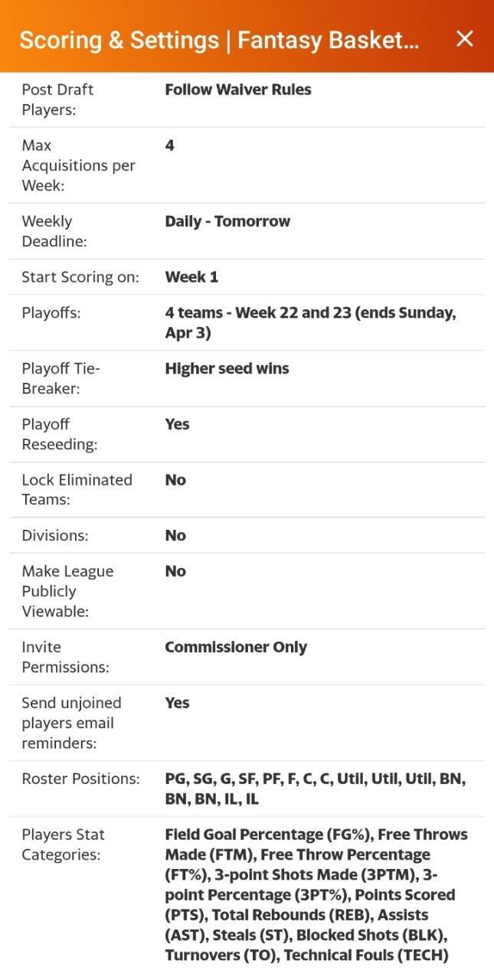The image size is (494, 980).
Task: Tap the Daily - Tomorrow deadline value
Action: tap(227, 221)
